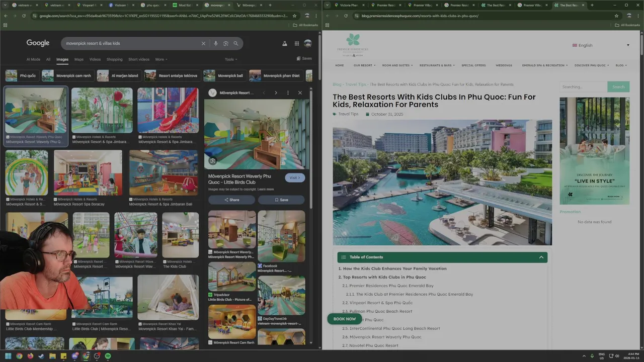Screen dimensions: 644x362
Task: Expand Discover Phu Quoc menu
Action: [x=592, y=65]
